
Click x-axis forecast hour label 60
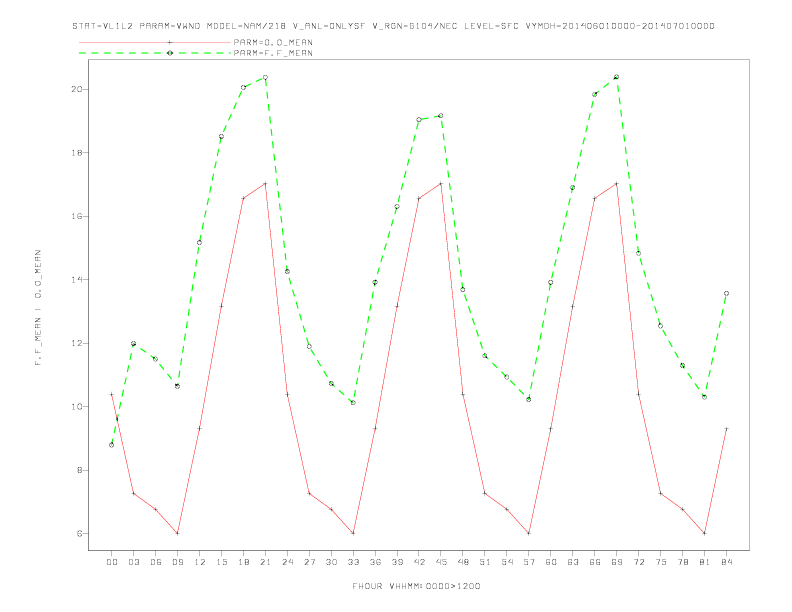coord(551,562)
